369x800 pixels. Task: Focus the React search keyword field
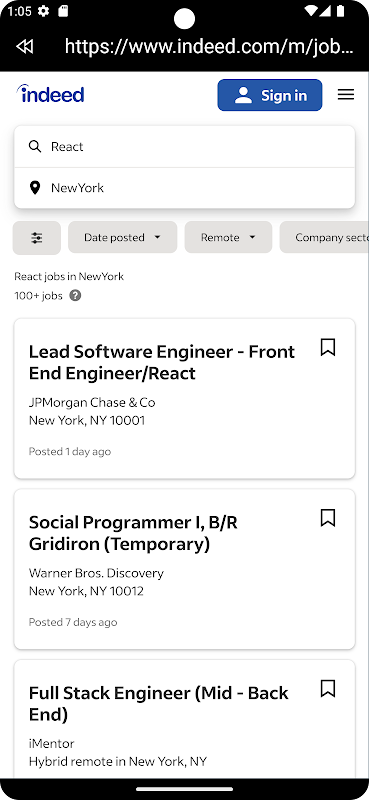click(184, 147)
